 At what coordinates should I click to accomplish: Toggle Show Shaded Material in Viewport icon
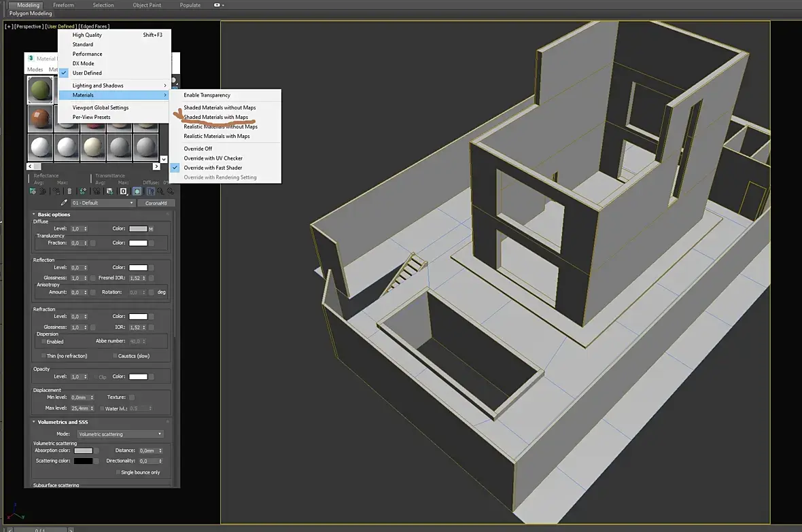point(137,192)
